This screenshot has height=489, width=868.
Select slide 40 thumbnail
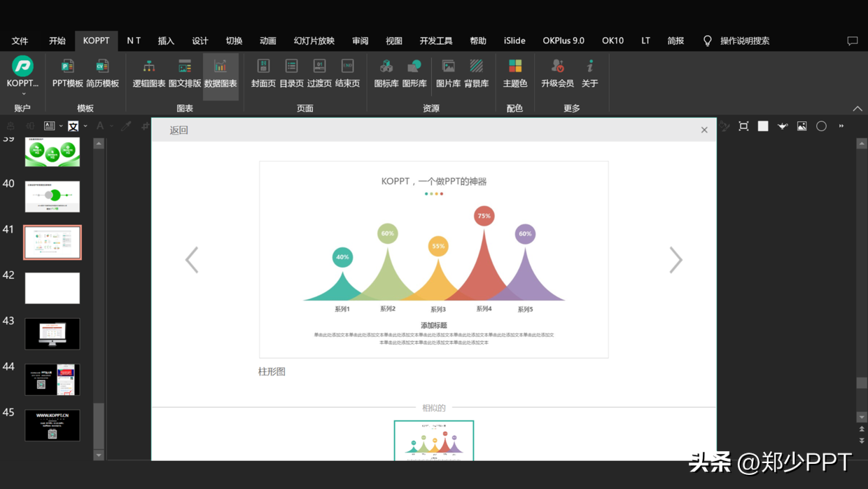pos(52,197)
